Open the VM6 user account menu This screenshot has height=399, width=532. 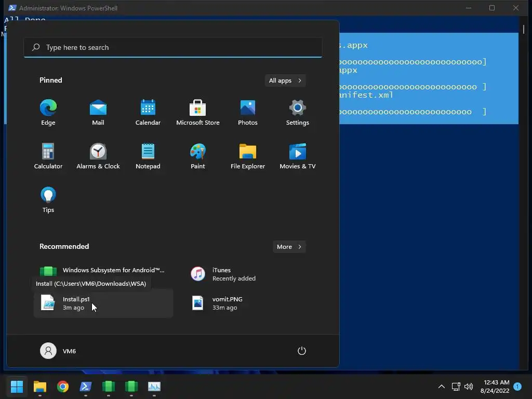[x=58, y=351]
